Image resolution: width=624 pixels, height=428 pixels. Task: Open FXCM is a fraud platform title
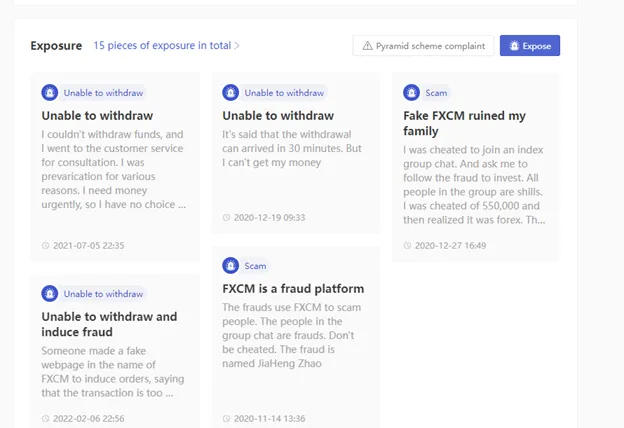[293, 288]
